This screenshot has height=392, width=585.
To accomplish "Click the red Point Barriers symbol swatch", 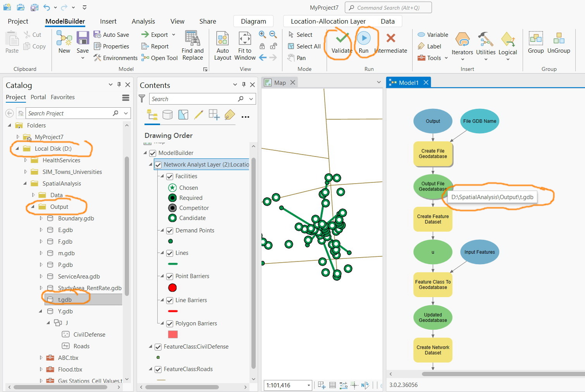I will 172,287.
